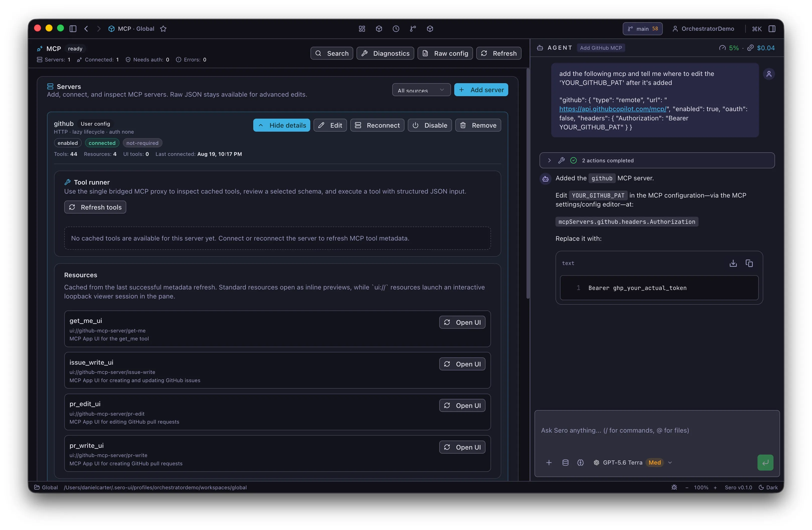
Task: Open the OrchestratorDemo profile
Action: point(703,29)
